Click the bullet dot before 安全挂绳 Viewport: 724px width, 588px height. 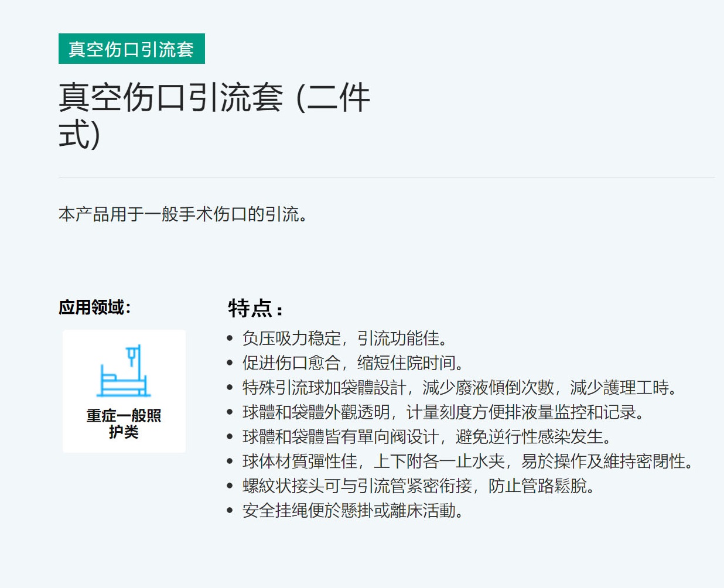(230, 511)
